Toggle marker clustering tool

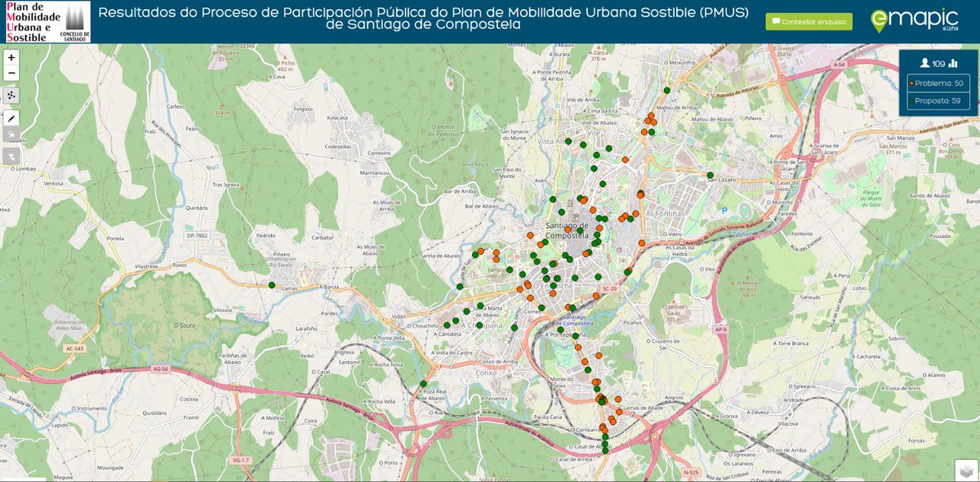click(x=11, y=95)
